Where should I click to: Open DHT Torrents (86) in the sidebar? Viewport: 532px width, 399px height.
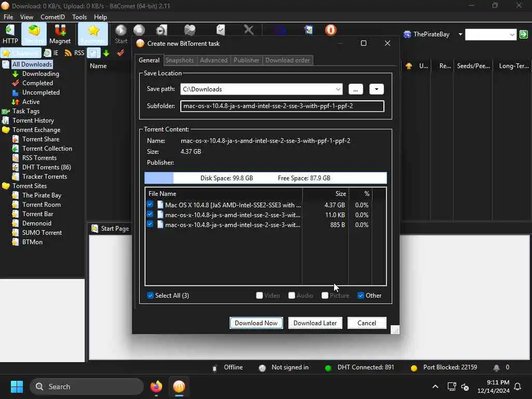tap(46, 167)
